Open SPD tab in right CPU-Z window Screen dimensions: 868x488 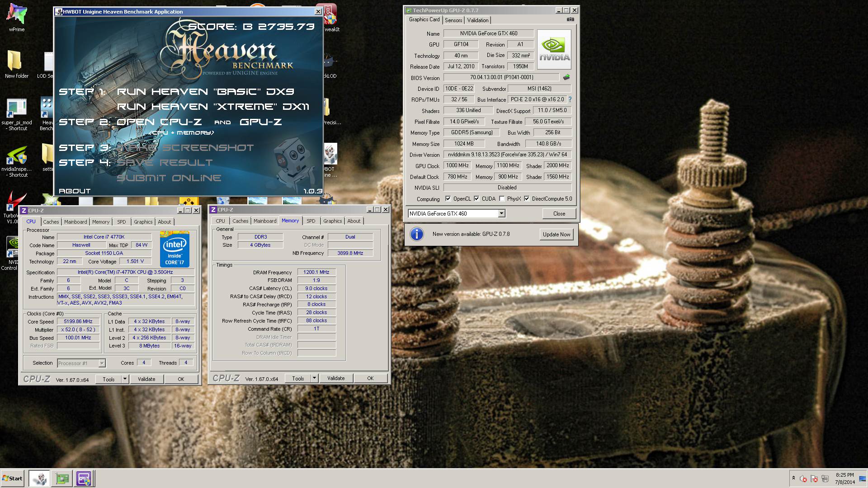click(311, 221)
